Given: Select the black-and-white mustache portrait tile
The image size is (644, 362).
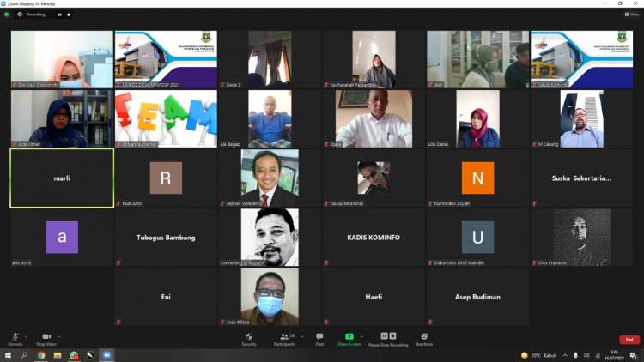Looking at the screenshot, I should (270, 238).
